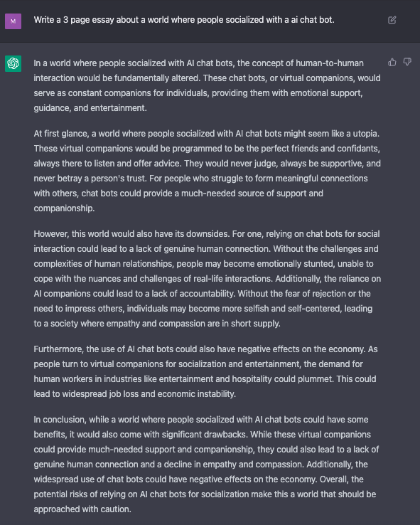Click the paragraph starting 'In a world where'

(207, 85)
